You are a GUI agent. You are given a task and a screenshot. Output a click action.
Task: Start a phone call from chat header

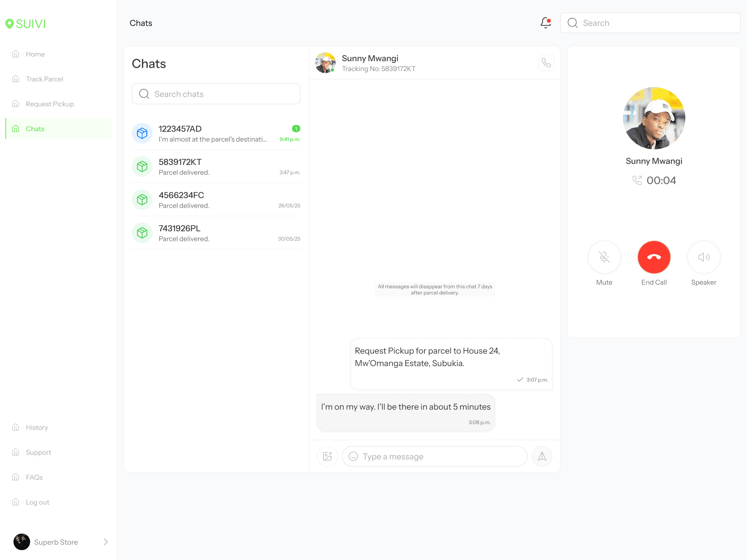click(x=546, y=63)
